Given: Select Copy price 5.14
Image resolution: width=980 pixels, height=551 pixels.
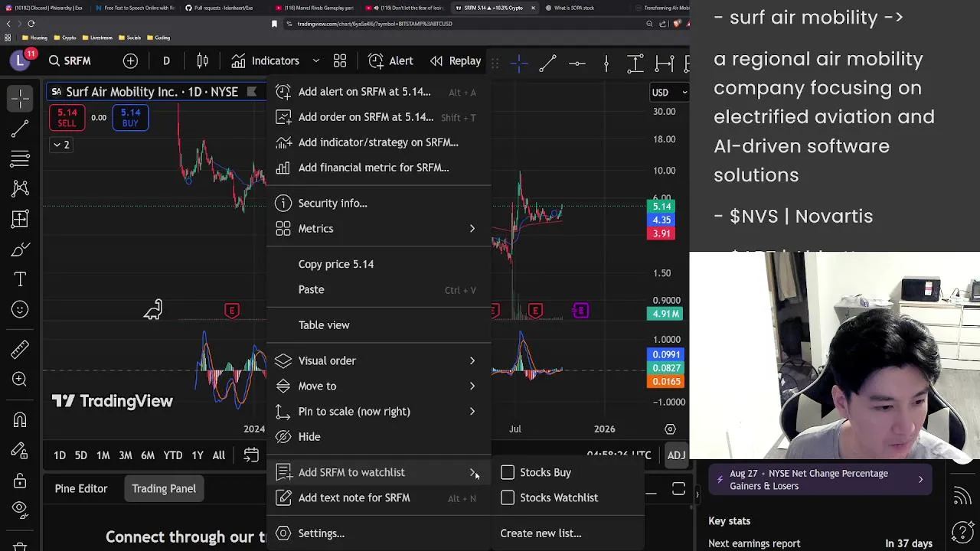Looking at the screenshot, I should click(x=379, y=264).
